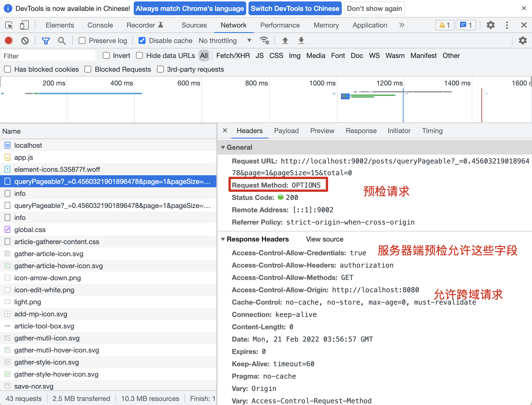This screenshot has width=532, height=405.
Task: Open the Payload tab
Action: [286, 131]
